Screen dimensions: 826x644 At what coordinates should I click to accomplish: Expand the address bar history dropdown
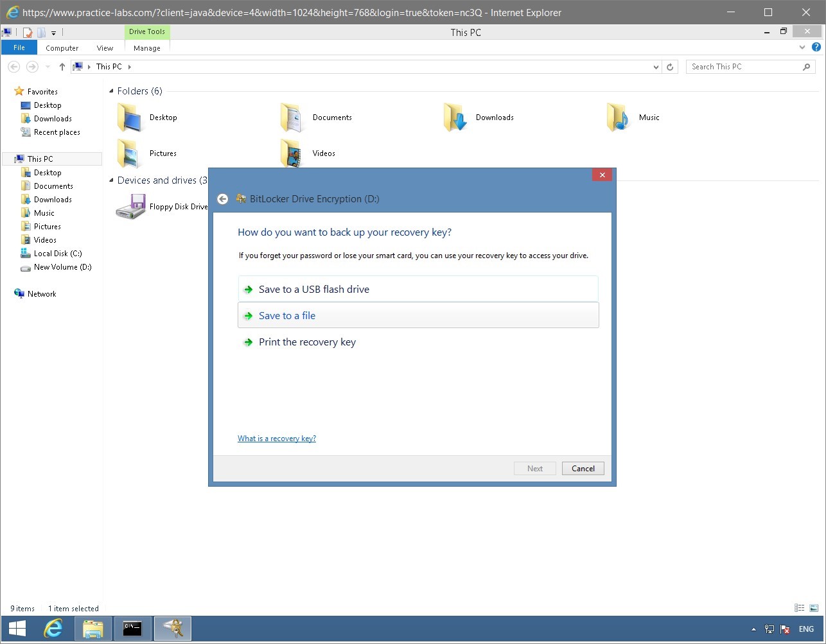(656, 66)
